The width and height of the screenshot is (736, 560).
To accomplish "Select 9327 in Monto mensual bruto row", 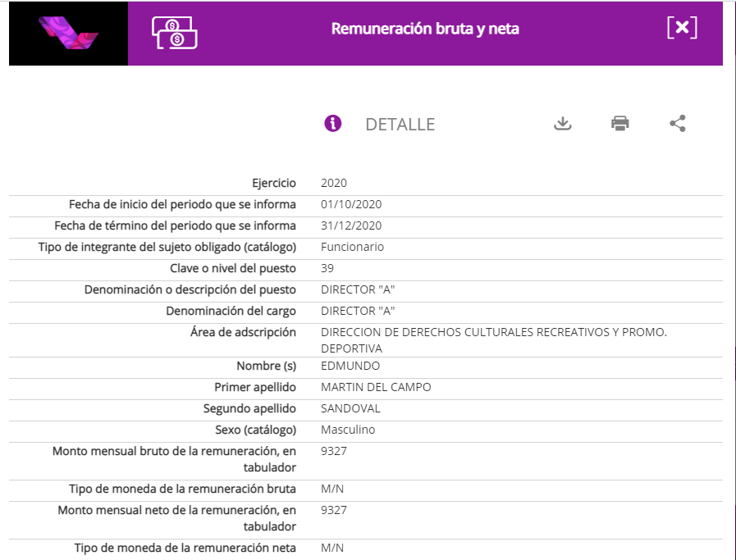I will click(334, 451).
